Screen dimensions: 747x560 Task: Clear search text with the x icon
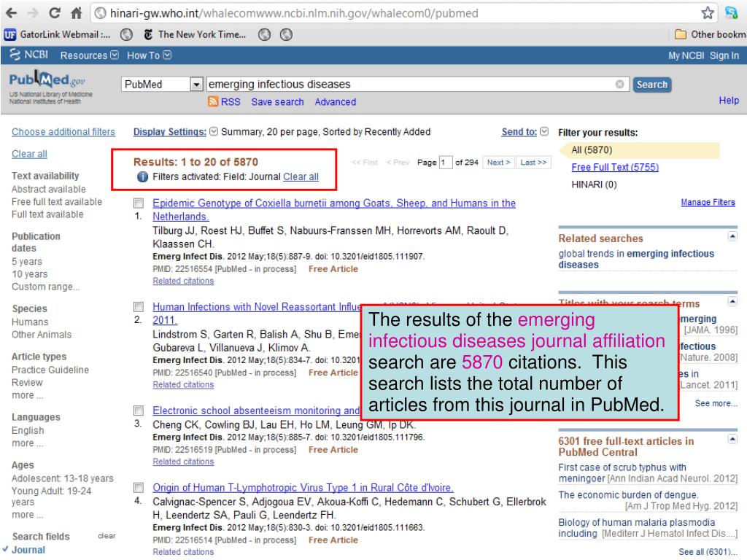[x=619, y=84]
